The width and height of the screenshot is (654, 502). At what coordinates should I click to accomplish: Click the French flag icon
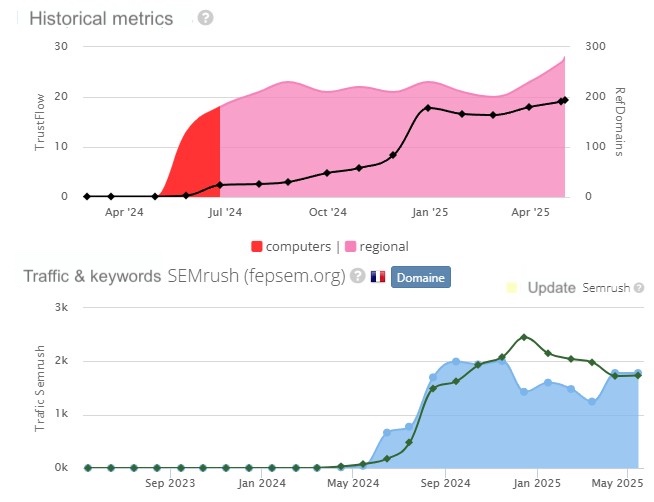378,276
